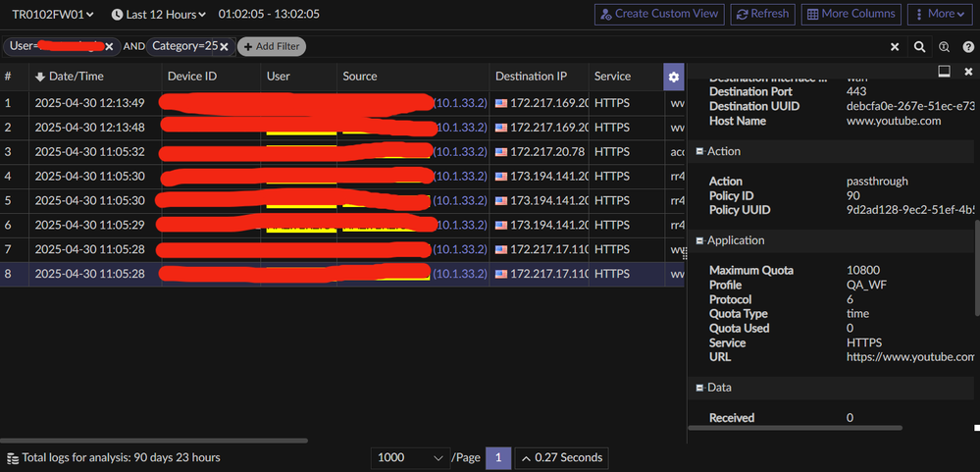Remove the Category=25 filter chip

pyautogui.click(x=224, y=46)
